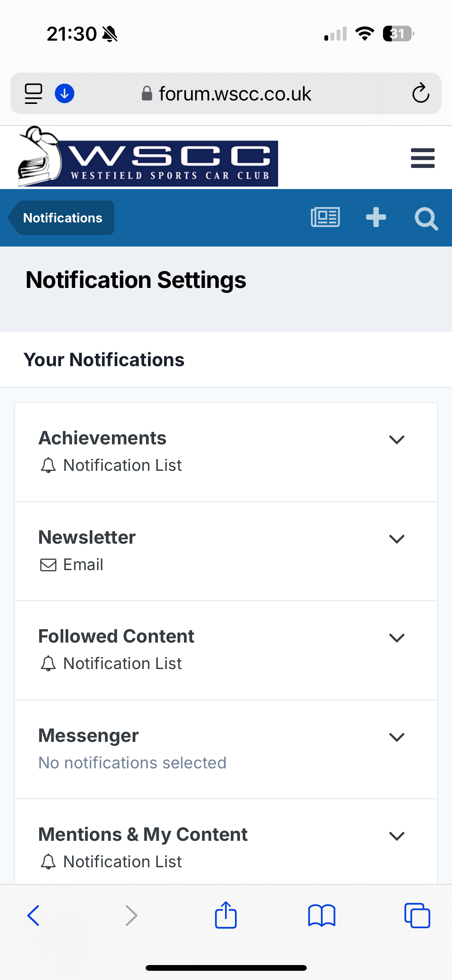Open the hamburger navigation menu
This screenshot has width=452, height=980.
coord(422,158)
